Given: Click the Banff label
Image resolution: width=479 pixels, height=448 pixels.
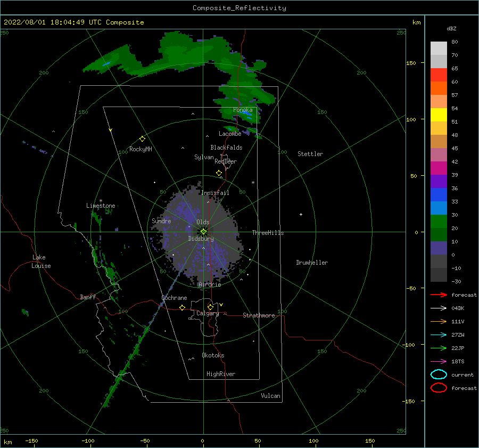Looking at the screenshot, I should 88,297.
